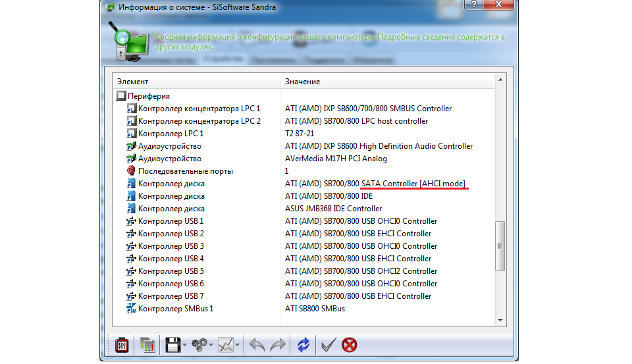The height and width of the screenshot is (364, 632).
Task: Click the floppy disk save icon
Action: point(173,345)
